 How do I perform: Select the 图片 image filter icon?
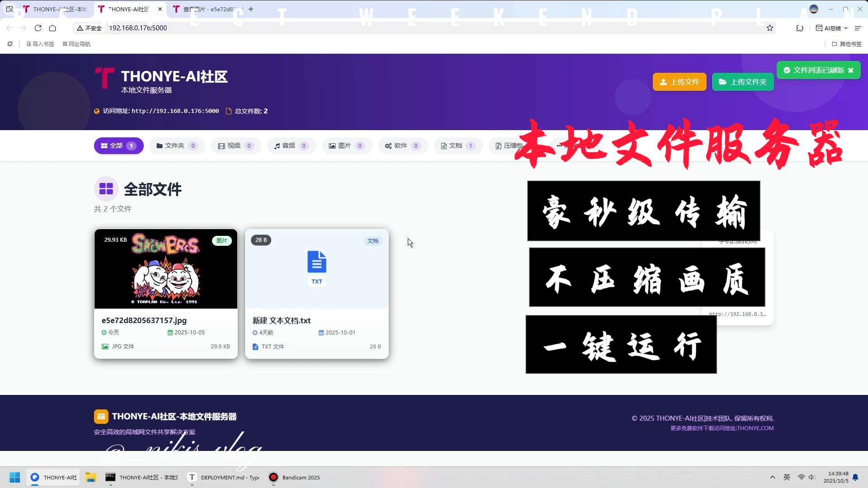coord(332,145)
